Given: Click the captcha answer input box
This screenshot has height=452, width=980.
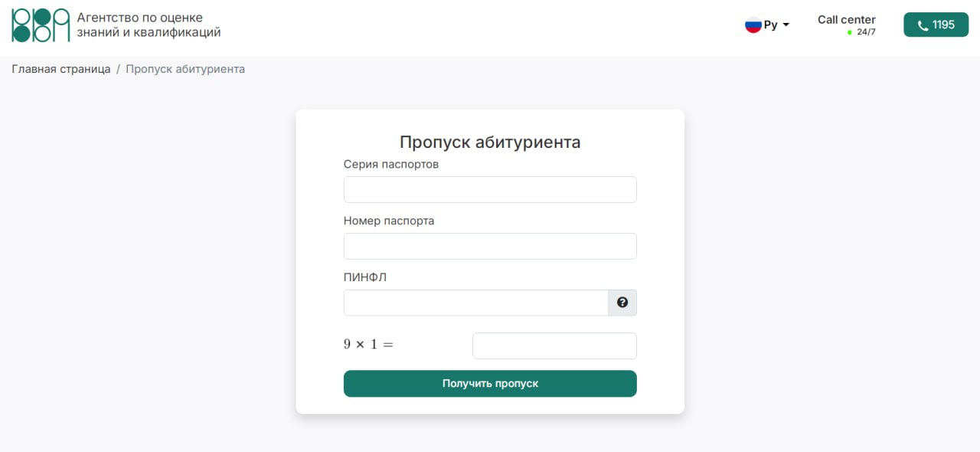Looking at the screenshot, I should coord(554,346).
